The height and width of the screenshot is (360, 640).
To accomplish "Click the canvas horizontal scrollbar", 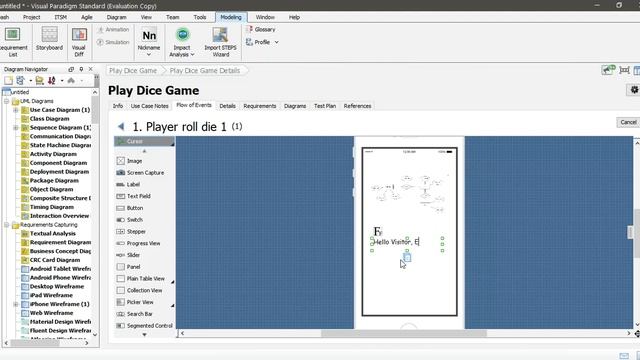I will tap(404, 333).
